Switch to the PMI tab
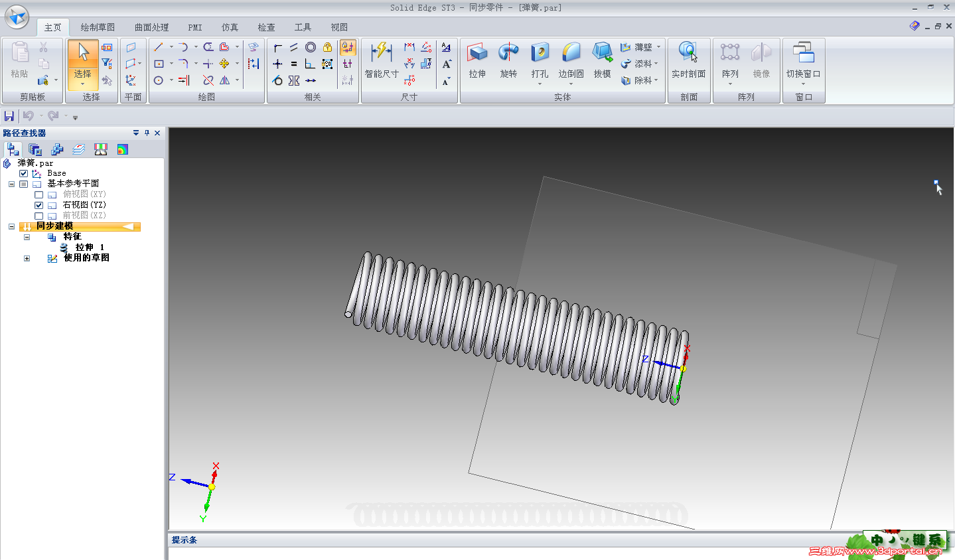This screenshot has width=955, height=560. click(x=195, y=27)
